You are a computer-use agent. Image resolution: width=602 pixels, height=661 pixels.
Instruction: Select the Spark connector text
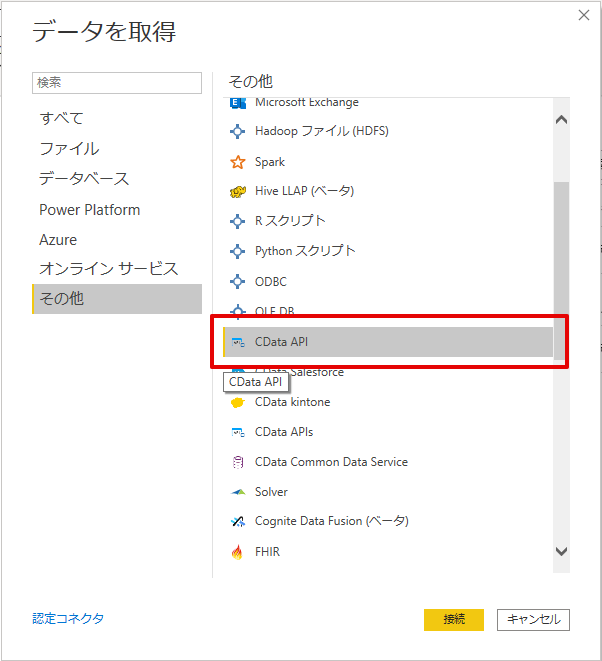(x=270, y=162)
